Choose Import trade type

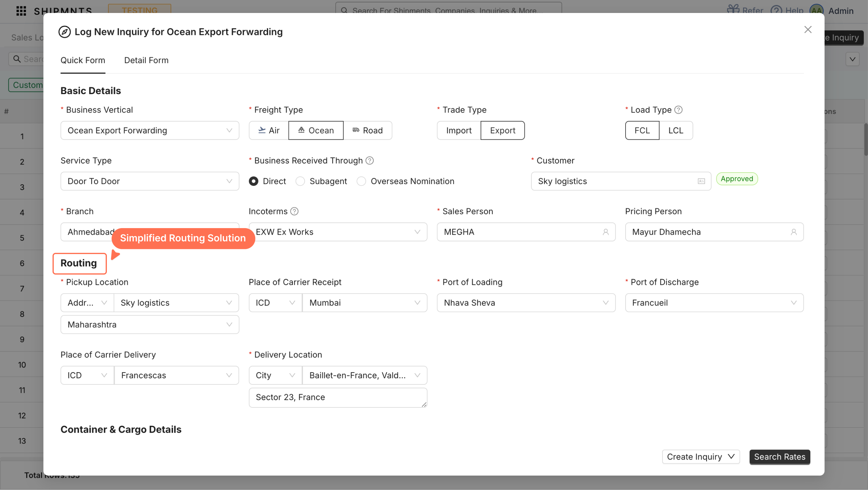459,130
